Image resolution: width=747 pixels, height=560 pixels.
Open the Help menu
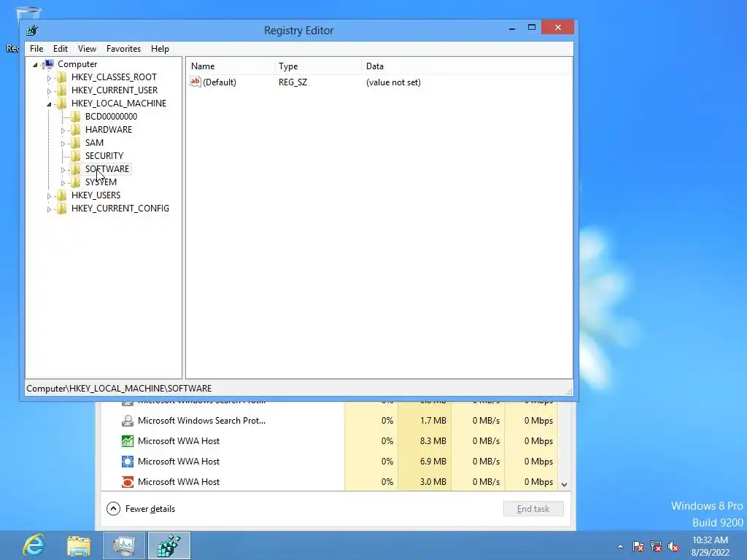(x=160, y=49)
